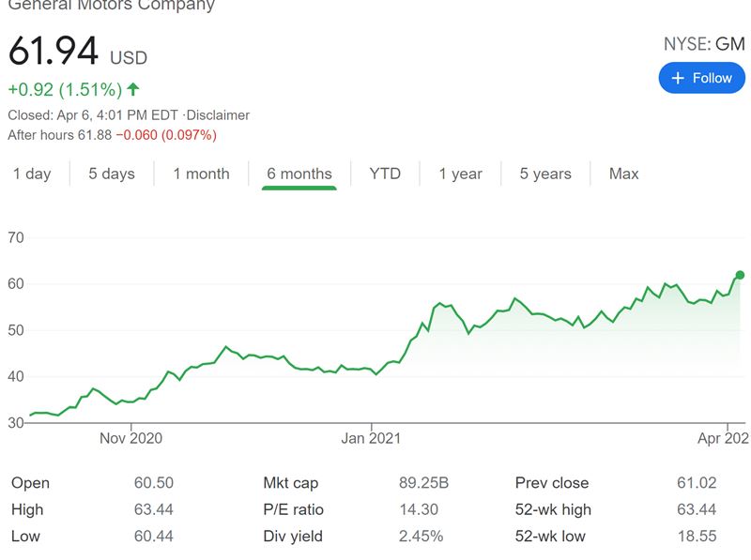Click the P/E ratio value 14.30
Image resolution: width=751 pixels, height=560 pixels.
pyautogui.click(x=419, y=509)
